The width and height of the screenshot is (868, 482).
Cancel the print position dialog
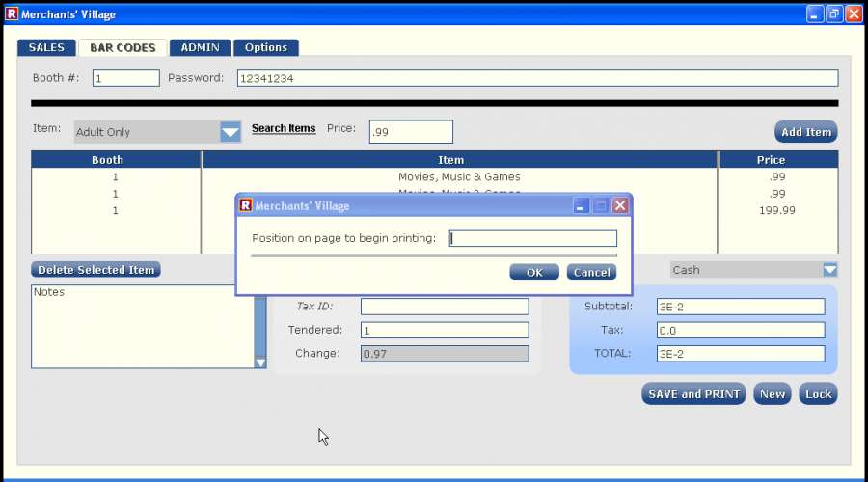(591, 272)
